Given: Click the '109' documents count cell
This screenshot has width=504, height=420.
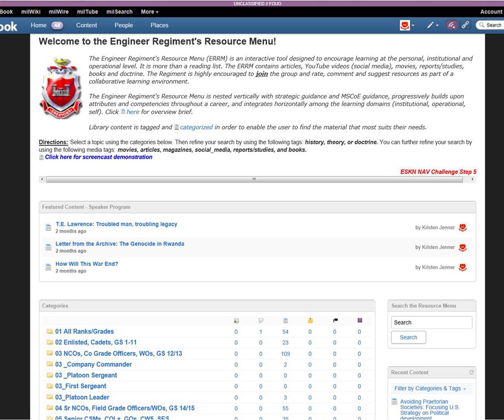Looking at the screenshot, I should 285,354.
